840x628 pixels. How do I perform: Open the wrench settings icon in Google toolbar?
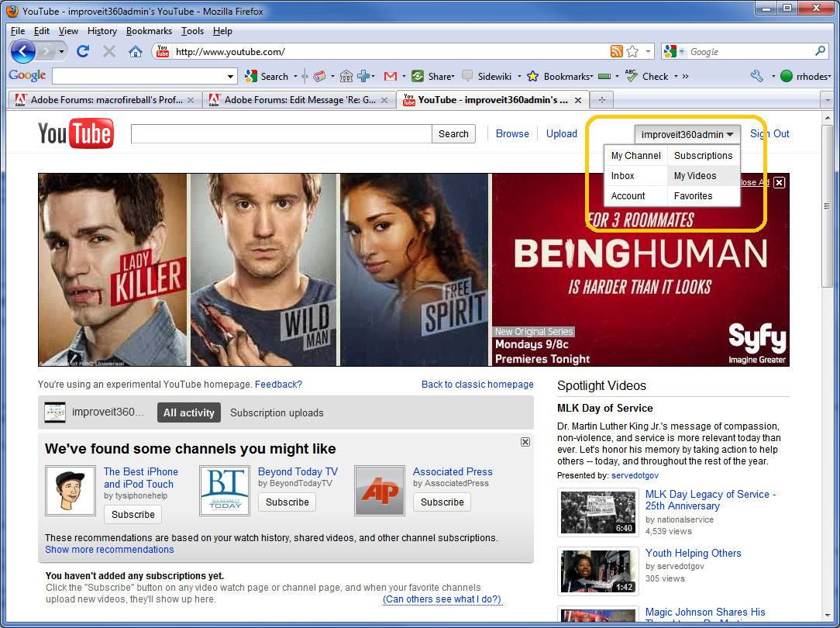756,77
